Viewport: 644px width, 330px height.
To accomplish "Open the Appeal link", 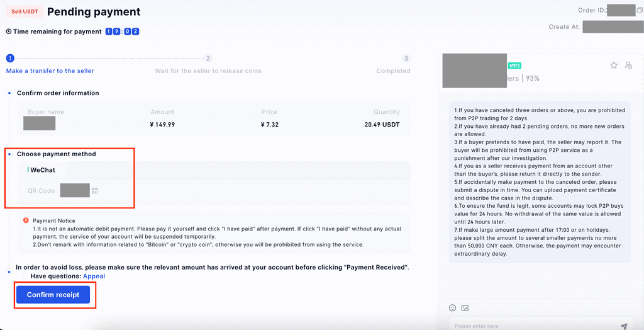I will tap(94, 276).
